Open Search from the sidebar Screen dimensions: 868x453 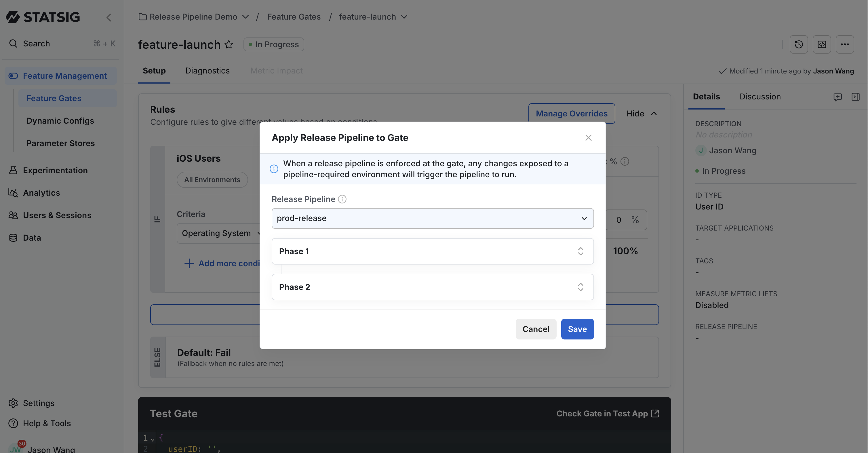click(x=36, y=43)
